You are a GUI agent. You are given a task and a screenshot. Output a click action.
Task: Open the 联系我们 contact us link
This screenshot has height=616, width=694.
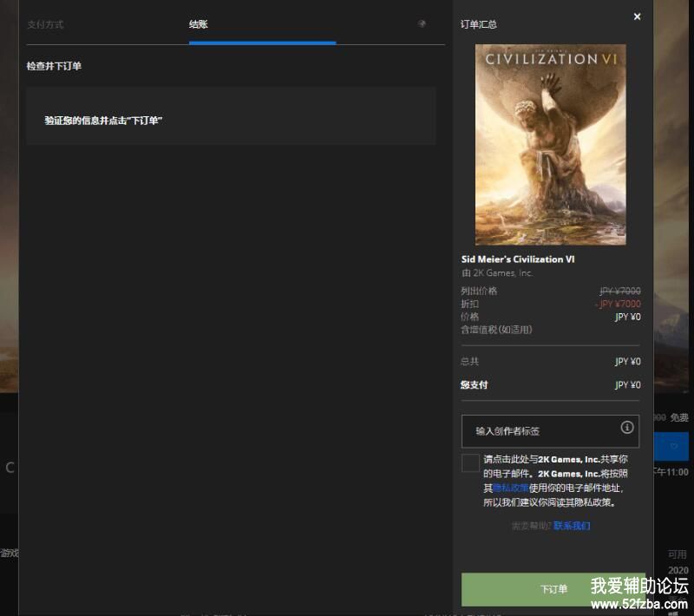[x=572, y=525]
